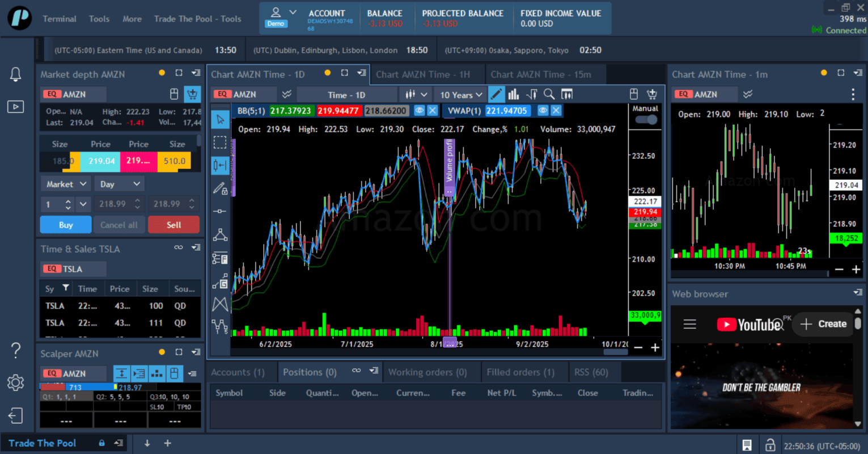Viewport: 868px width, 454px height.
Task: Expand the 10 Years range dropdown
Action: [460, 95]
